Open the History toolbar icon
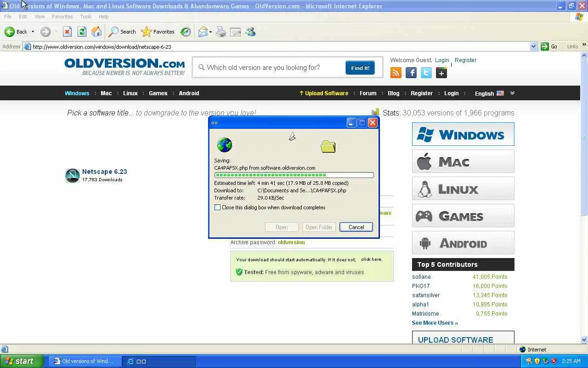This screenshot has width=588, height=368. 186,32
